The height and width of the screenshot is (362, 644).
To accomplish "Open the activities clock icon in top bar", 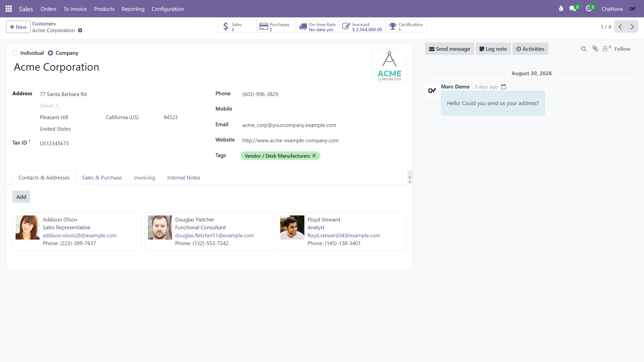I will click(589, 9).
